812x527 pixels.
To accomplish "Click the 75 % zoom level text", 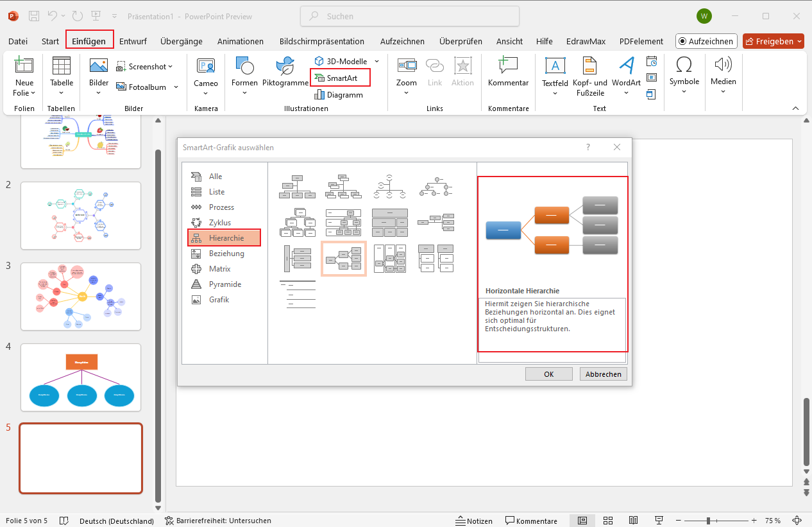I will [x=773, y=521].
